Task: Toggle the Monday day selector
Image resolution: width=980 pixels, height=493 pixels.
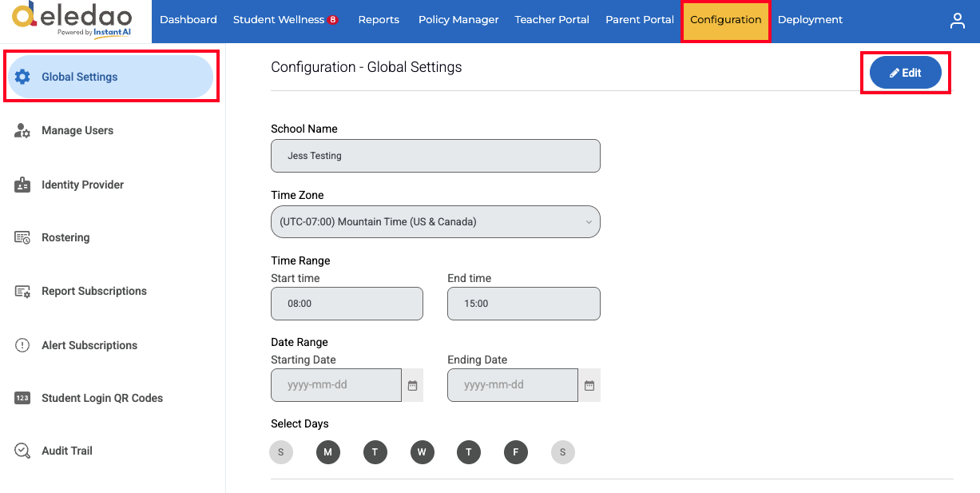Action: (328, 452)
